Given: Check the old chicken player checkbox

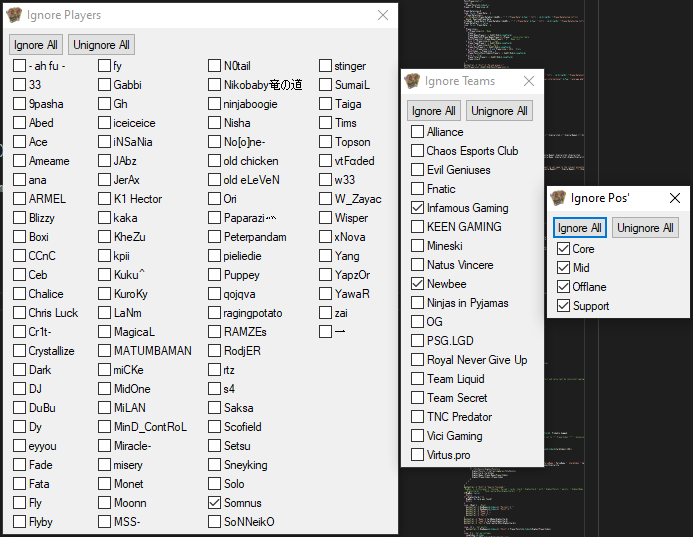Looking at the screenshot, I should pyautogui.click(x=214, y=160).
